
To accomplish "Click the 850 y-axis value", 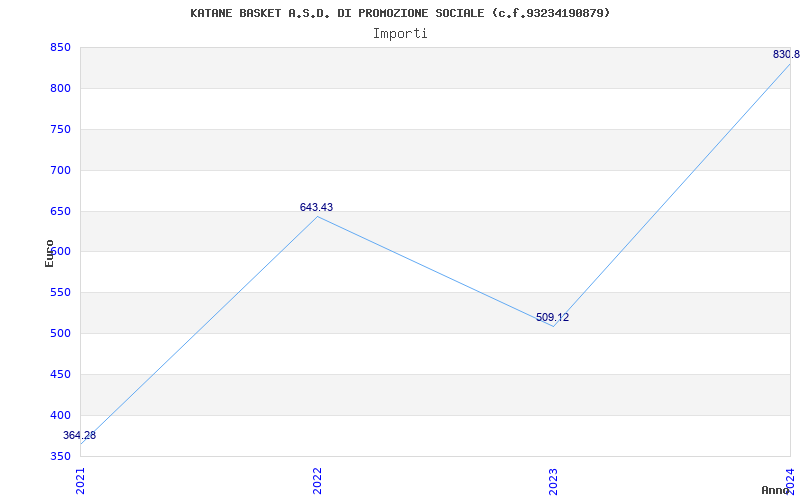I will pos(60,48).
